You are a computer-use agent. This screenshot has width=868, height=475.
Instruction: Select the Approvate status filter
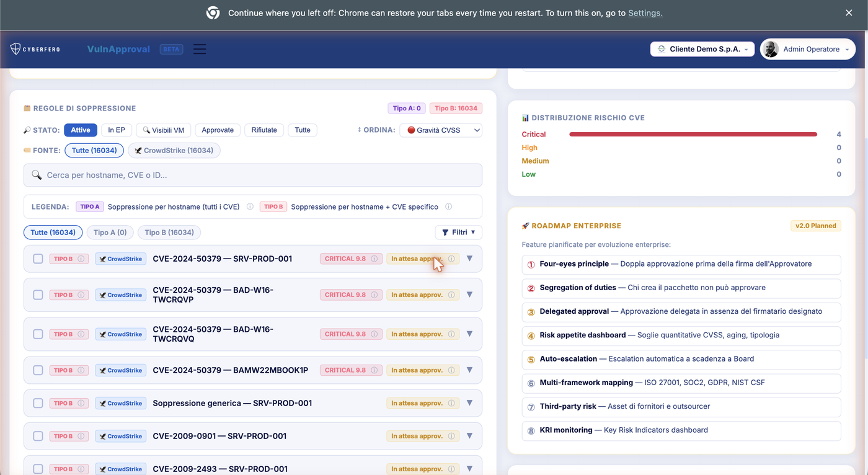point(218,130)
